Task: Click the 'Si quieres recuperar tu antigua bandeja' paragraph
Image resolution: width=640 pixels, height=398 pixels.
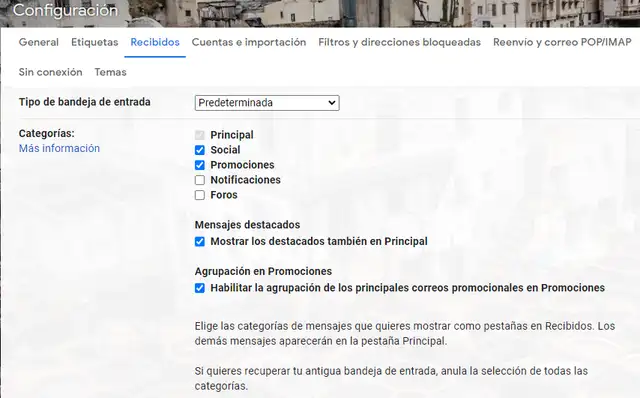Action: 391,378
